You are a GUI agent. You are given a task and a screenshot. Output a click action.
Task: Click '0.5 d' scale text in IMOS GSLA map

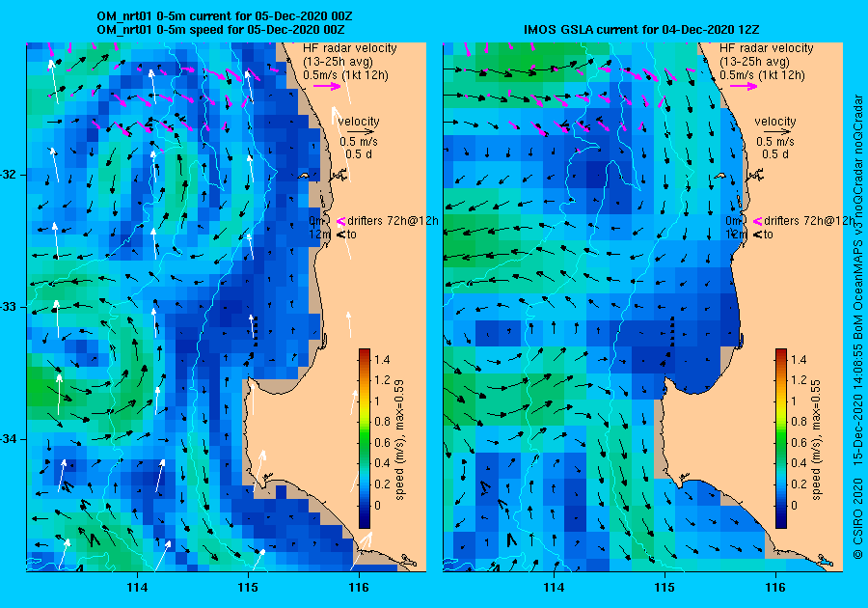775,154
